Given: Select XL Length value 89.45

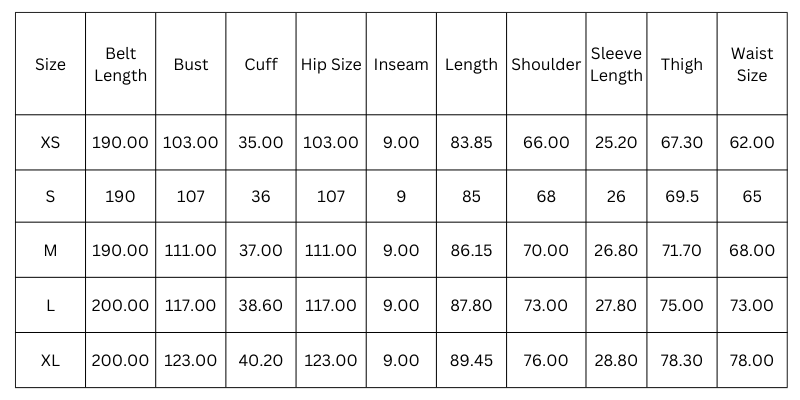Looking at the screenshot, I should 471,361.
